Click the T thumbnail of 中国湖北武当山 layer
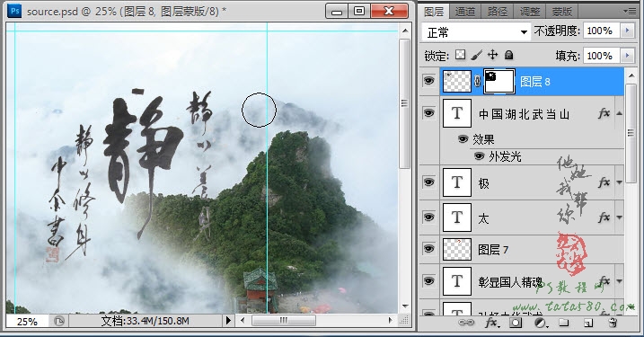 (456, 113)
